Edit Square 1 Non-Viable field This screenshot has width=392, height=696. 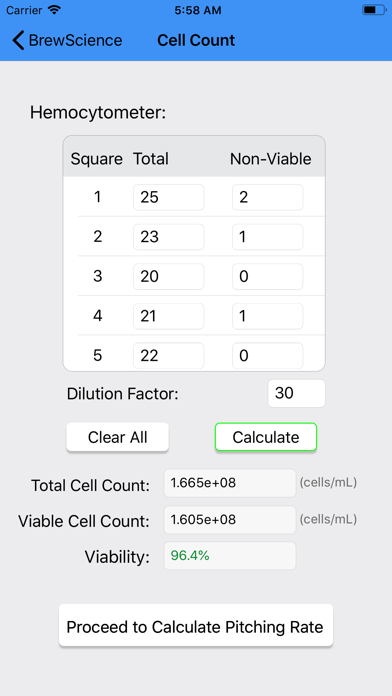point(268,197)
